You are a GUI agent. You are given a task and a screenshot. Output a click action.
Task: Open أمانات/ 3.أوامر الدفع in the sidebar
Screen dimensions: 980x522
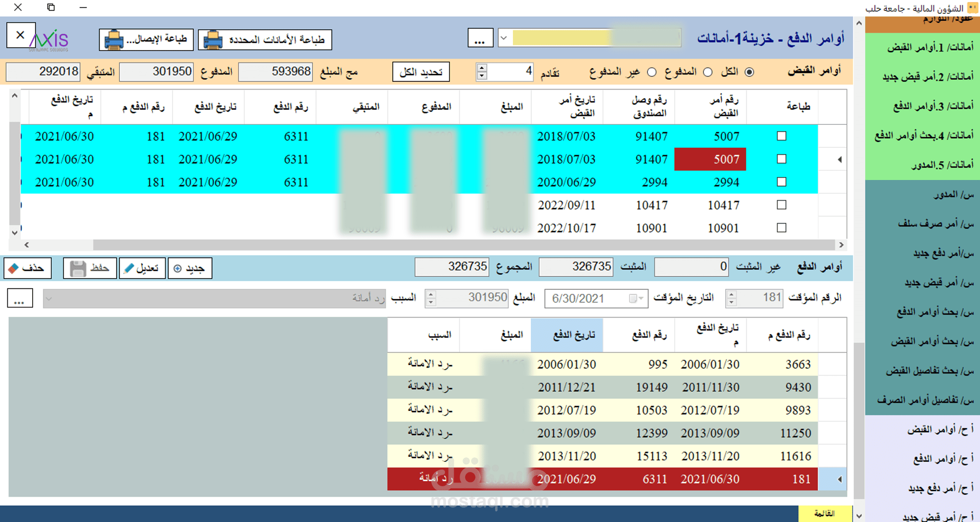click(932, 106)
